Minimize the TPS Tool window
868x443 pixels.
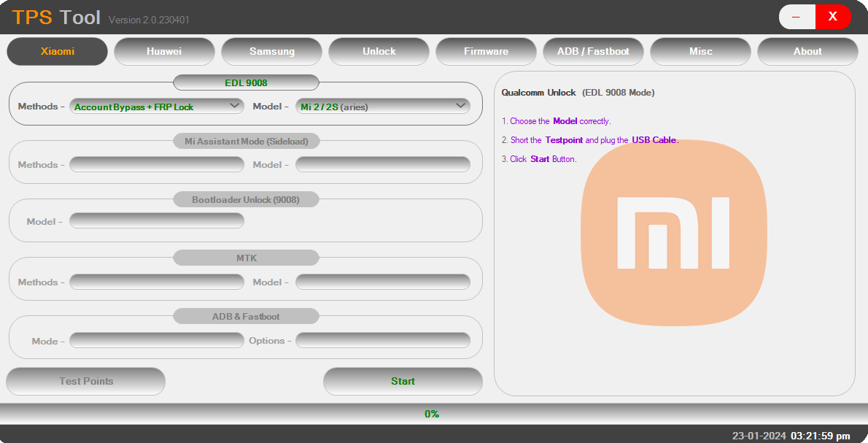click(x=797, y=16)
